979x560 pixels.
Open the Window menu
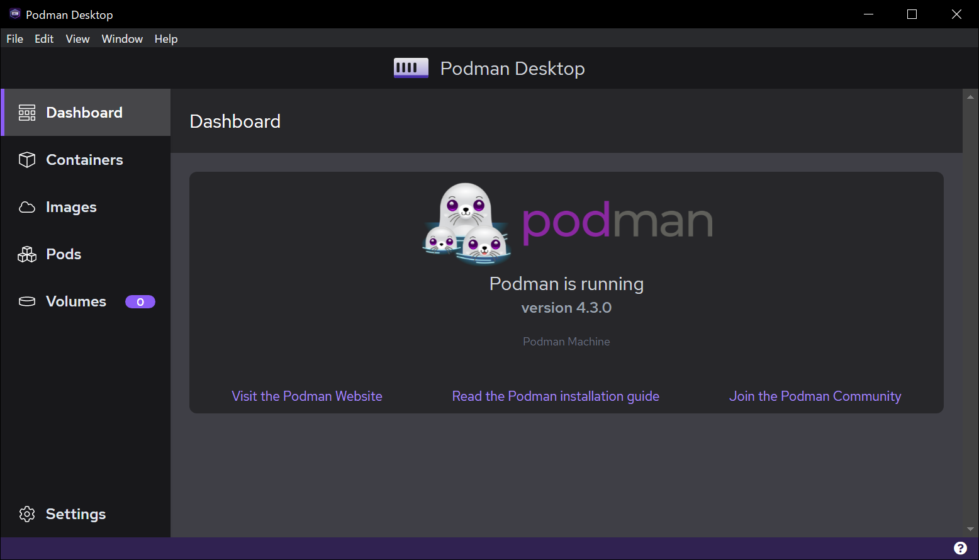[x=122, y=39]
